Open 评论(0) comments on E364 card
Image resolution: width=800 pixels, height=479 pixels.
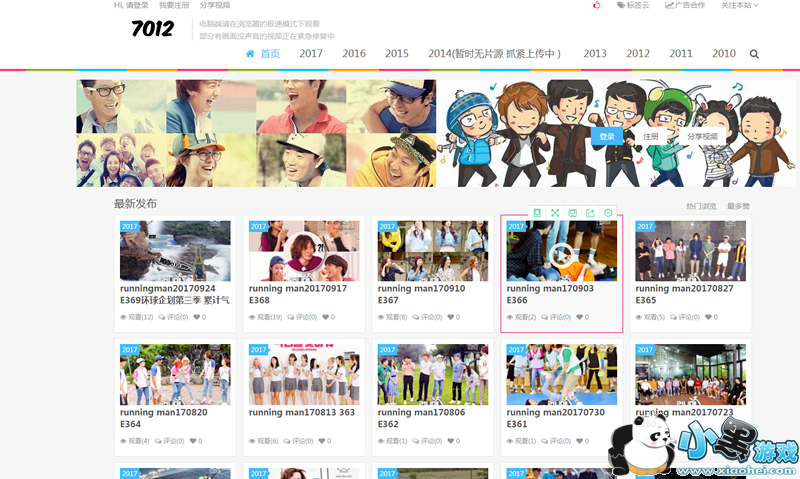point(169,441)
